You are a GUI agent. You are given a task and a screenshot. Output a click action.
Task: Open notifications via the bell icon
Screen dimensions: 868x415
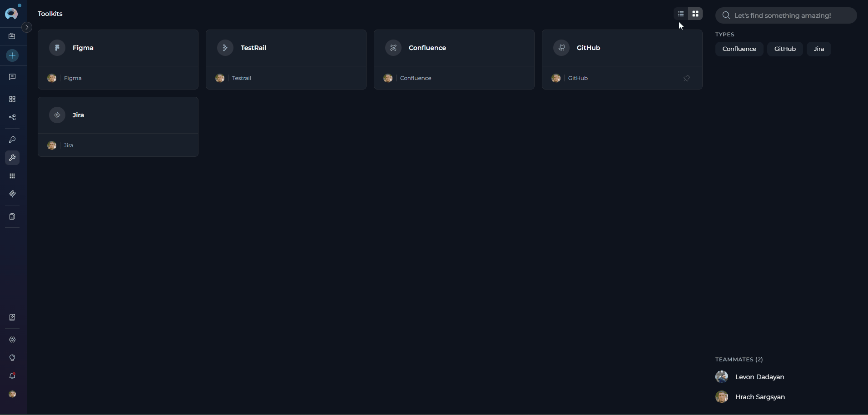12,376
